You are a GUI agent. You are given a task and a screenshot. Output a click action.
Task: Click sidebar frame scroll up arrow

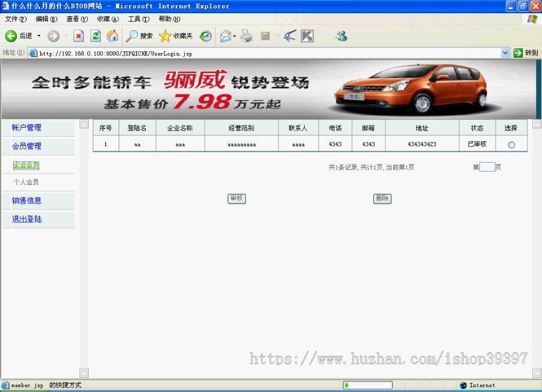[x=84, y=124]
